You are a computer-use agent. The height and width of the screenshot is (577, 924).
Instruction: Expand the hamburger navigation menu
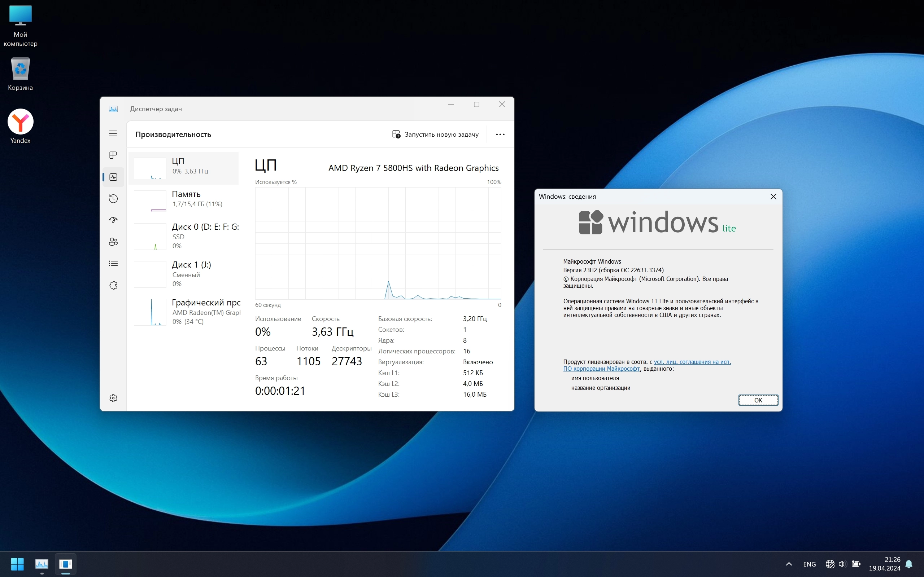(113, 133)
